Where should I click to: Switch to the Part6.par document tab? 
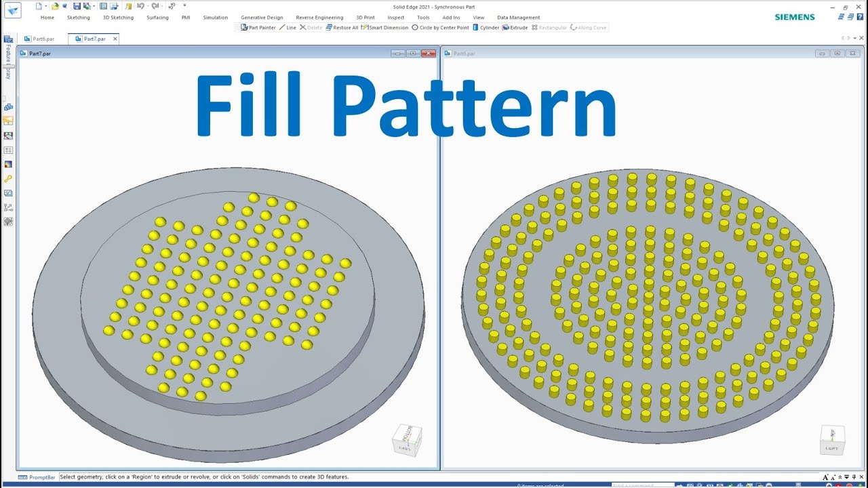click(39, 39)
